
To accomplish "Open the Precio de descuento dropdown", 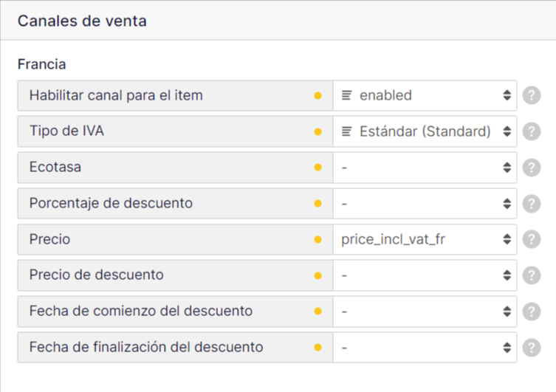I will pyautogui.click(x=425, y=275).
